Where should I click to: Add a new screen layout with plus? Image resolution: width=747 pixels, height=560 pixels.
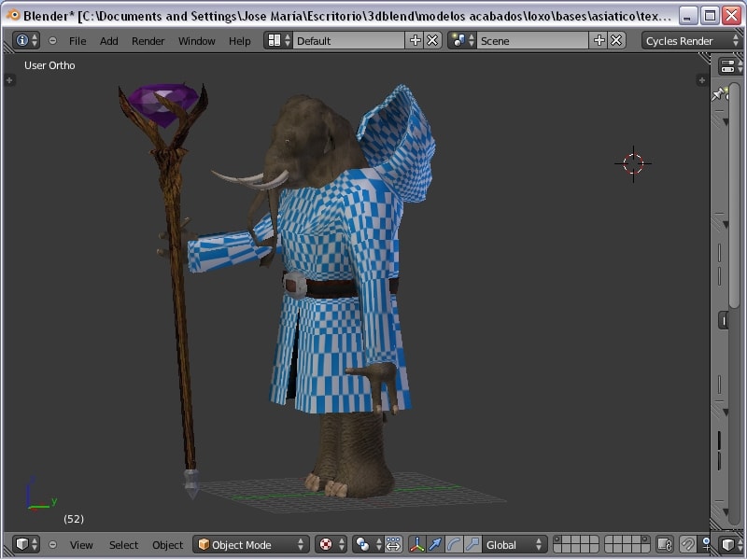click(416, 40)
